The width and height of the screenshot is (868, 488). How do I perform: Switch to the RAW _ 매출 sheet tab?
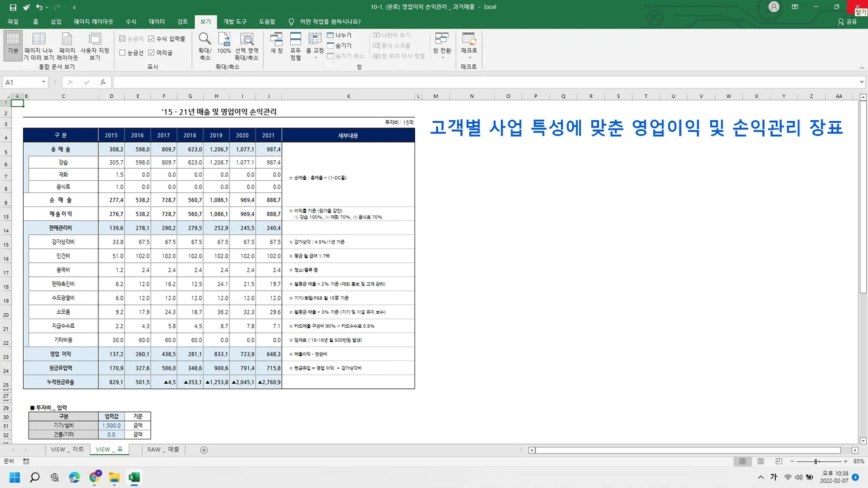pyautogui.click(x=163, y=450)
